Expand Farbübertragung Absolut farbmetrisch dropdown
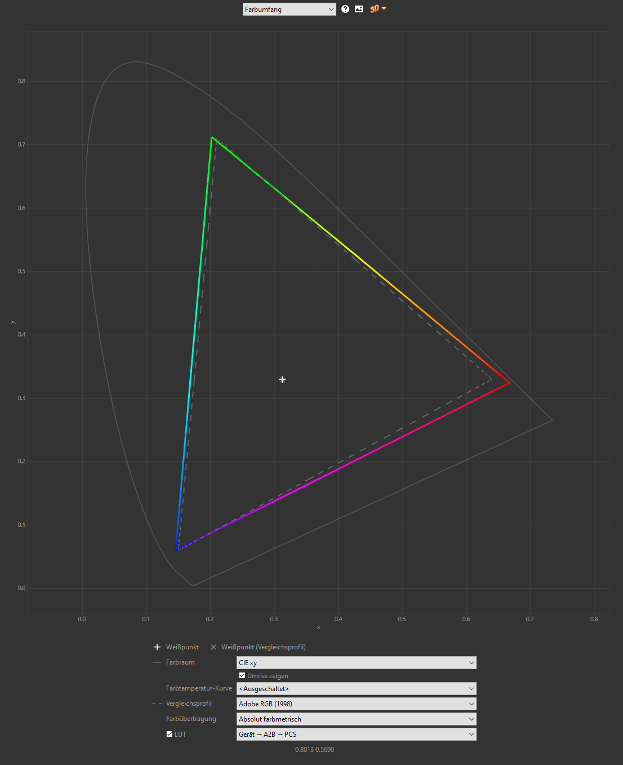623x765 pixels. point(355,718)
